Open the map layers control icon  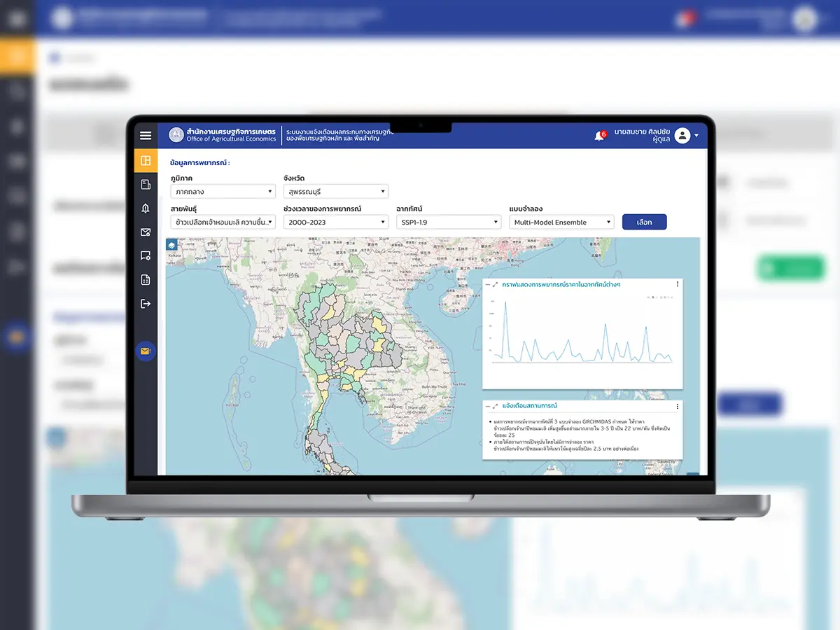[x=172, y=244]
